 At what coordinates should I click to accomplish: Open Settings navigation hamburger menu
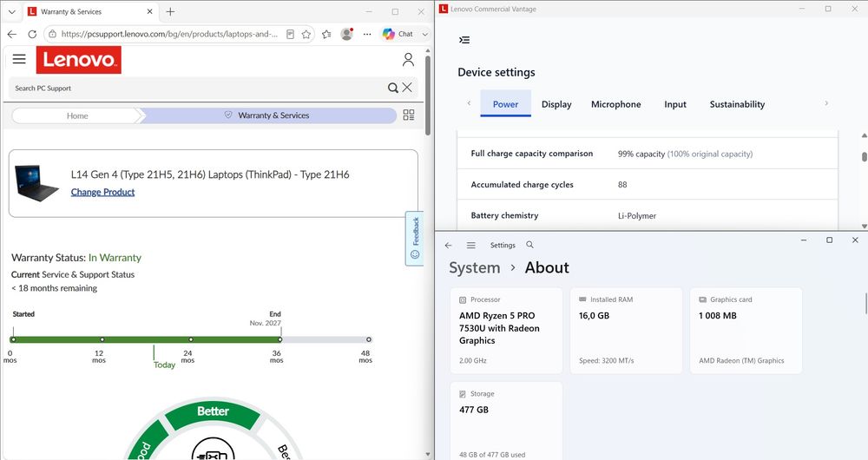click(470, 246)
